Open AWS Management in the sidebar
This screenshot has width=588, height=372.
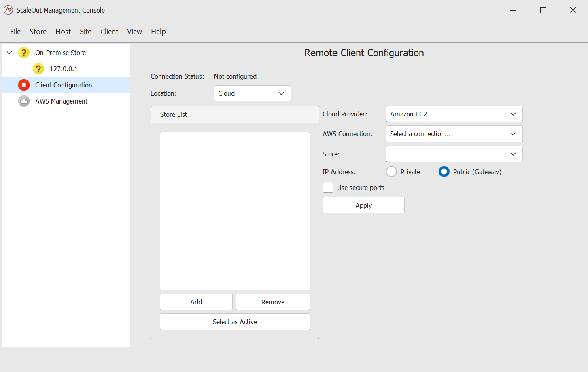click(x=66, y=101)
